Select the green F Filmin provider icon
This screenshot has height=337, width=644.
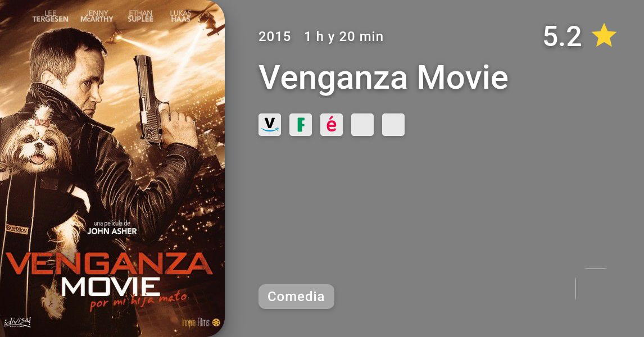click(301, 125)
